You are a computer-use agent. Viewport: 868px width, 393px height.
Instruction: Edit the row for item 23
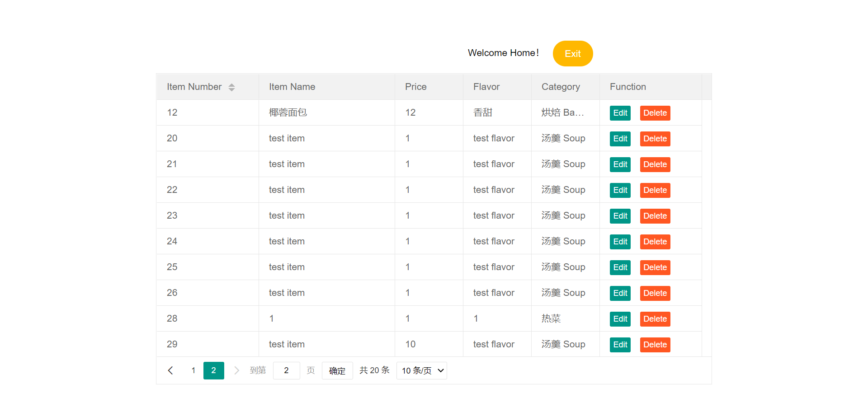point(620,216)
